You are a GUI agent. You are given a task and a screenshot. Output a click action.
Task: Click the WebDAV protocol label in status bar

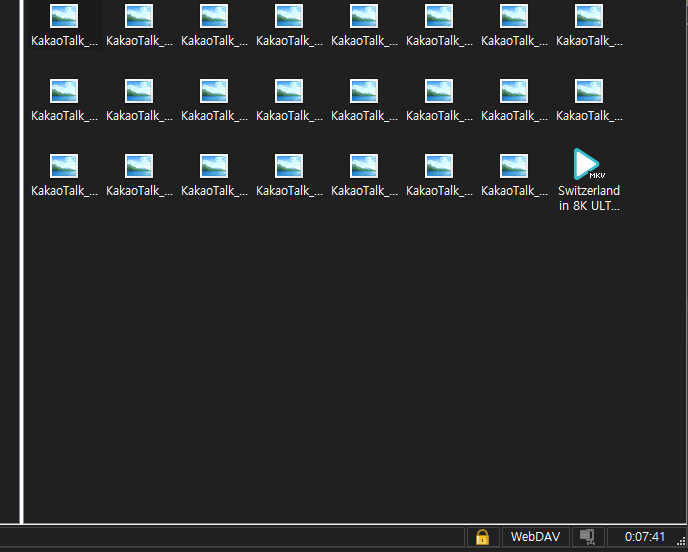(x=535, y=537)
